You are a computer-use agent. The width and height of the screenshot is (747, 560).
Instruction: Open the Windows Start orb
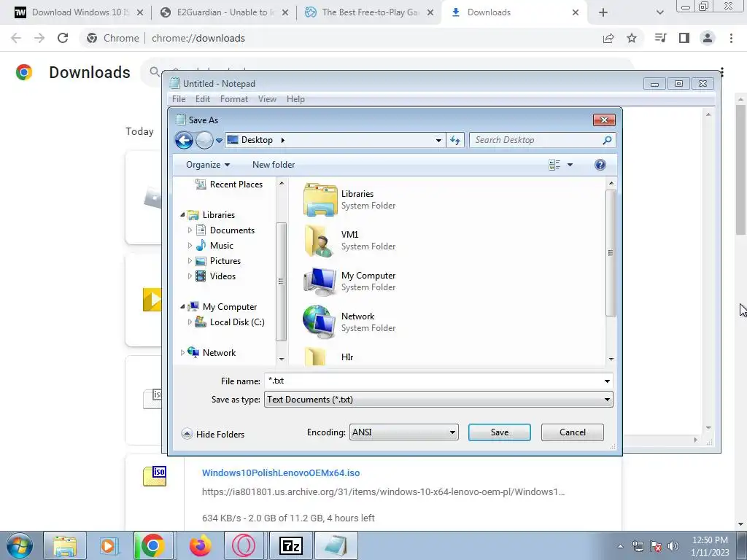coord(20,545)
